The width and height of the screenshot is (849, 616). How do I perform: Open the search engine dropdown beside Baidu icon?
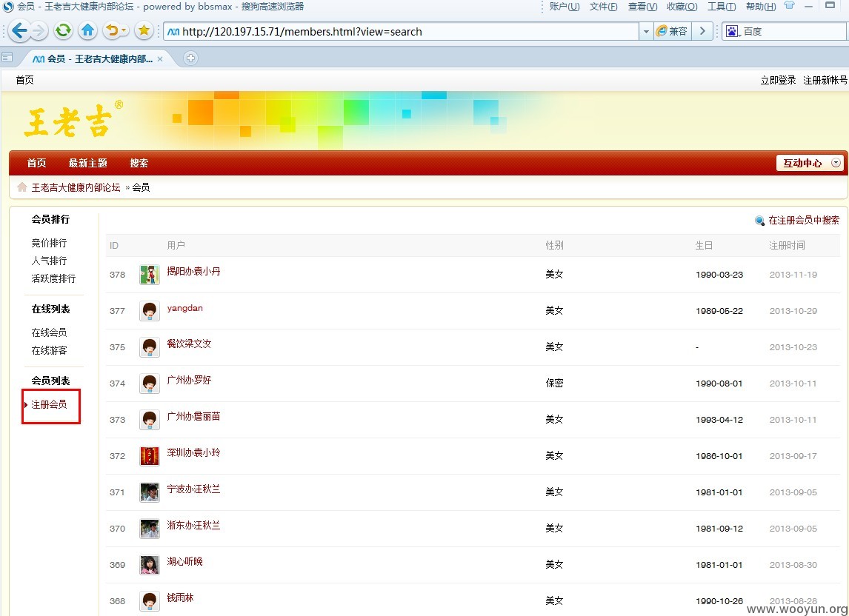click(x=739, y=35)
